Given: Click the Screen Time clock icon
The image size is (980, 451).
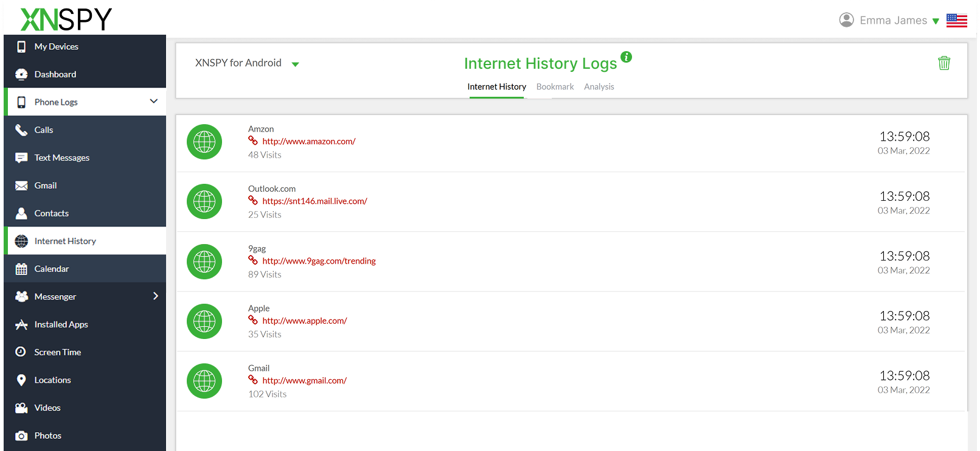Looking at the screenshot, I should click(x=21, y=352).
